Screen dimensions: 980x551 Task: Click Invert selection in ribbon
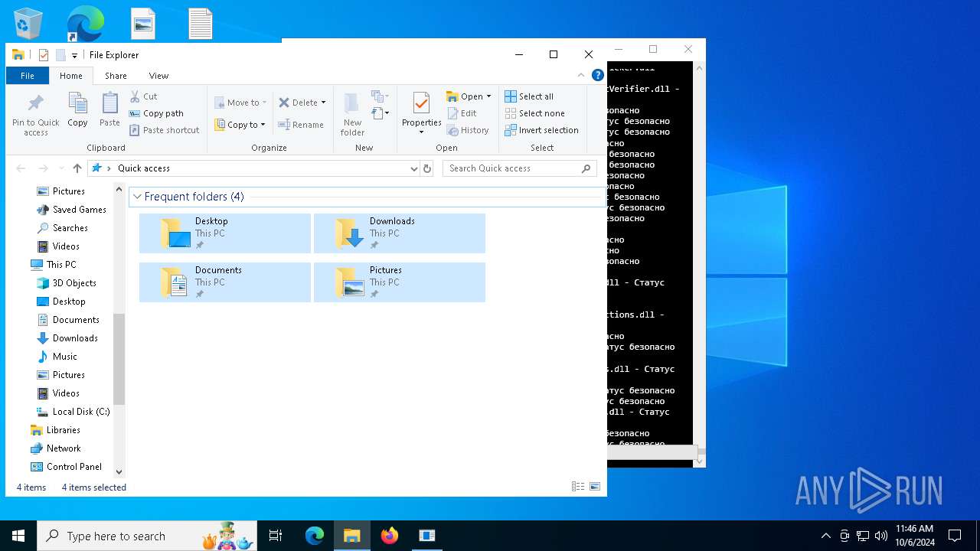[541, 130]
